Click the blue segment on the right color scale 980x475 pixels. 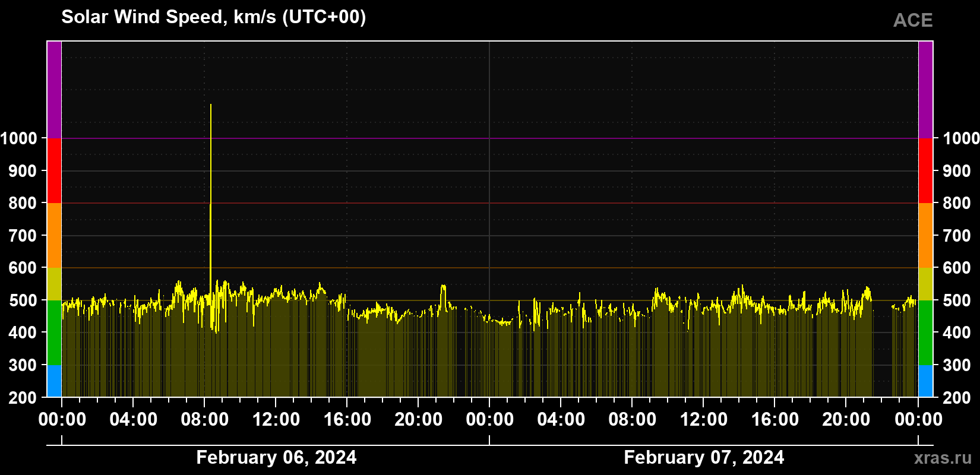click(x=926, y=381)
